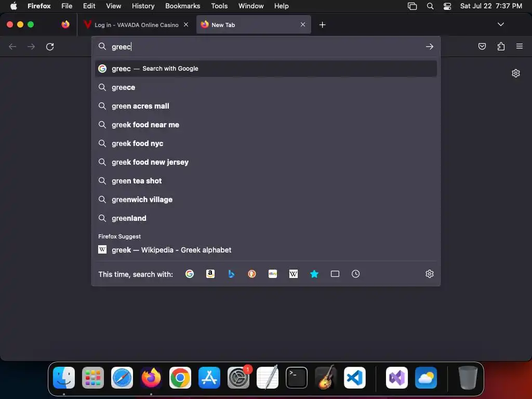
Task: Open the Extensions puzzle icon
Action: pyautogui.click(x=501, y=46)
